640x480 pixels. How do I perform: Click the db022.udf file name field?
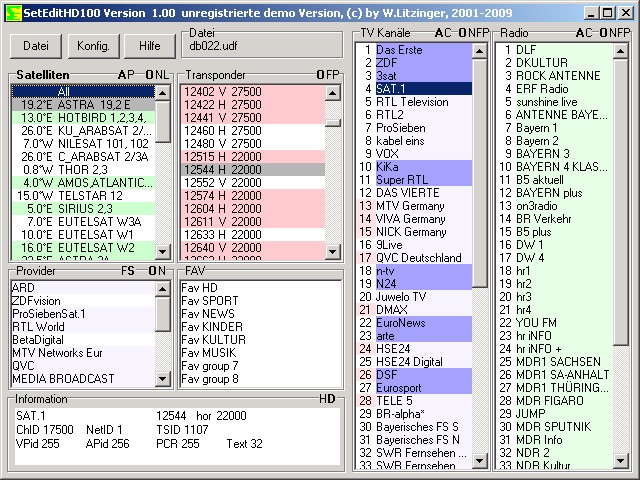click(x=262, y=46)
